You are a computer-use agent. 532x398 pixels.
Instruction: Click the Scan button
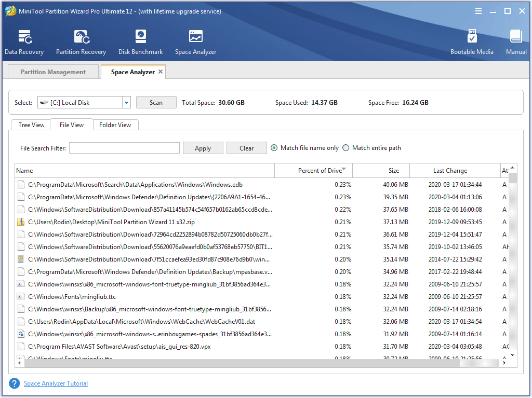156,102
